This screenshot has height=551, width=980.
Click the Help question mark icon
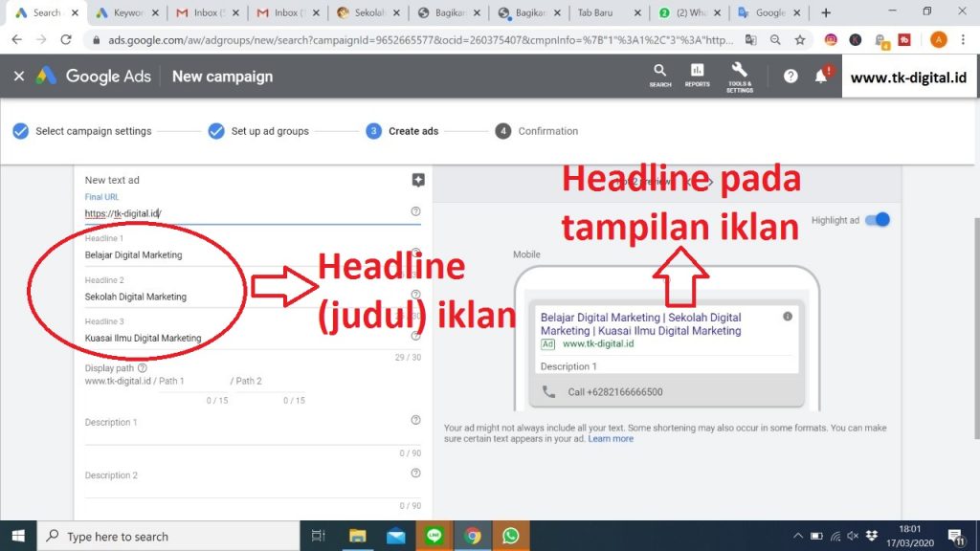791,77
